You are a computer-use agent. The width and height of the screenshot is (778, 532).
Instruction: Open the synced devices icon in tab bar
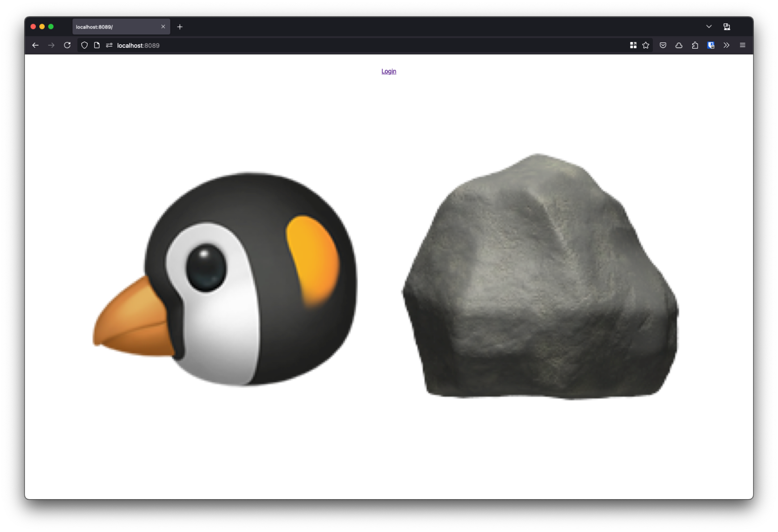tap(727, 27)
